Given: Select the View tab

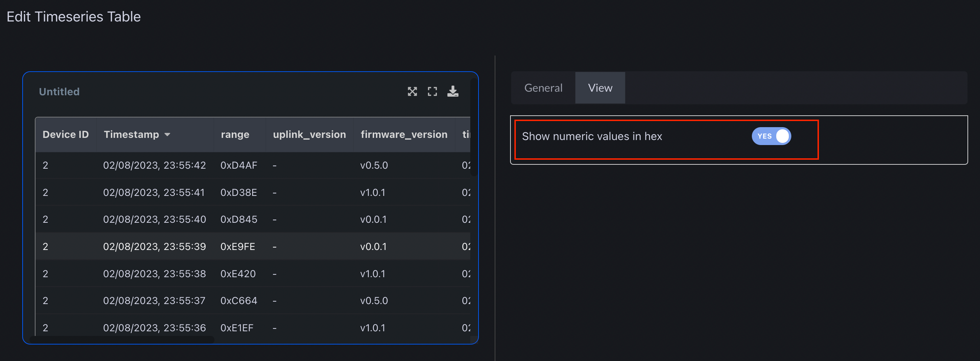Looking at the screenshot, I should click(x=600, y=88).
